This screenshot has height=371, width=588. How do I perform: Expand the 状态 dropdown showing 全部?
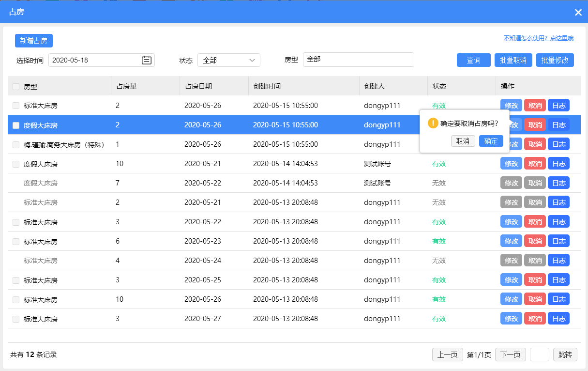pyautogui.click(x=229, y=60)
